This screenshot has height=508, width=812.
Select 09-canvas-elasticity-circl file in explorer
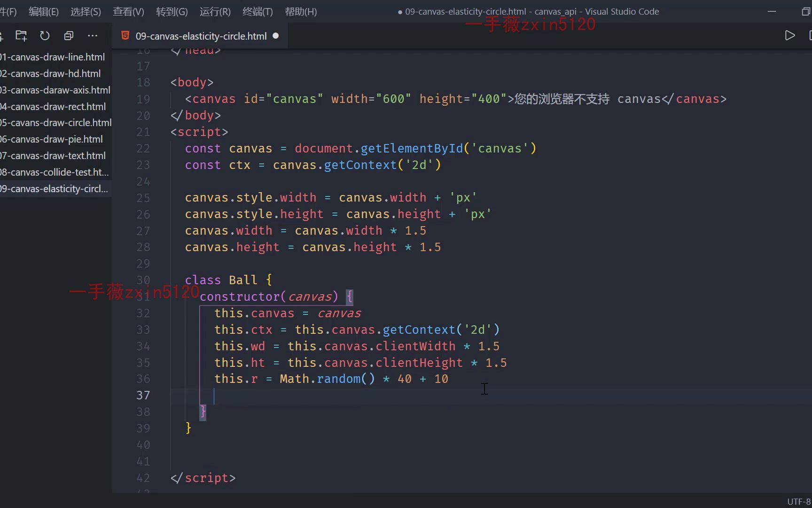(x=55, y=189)
